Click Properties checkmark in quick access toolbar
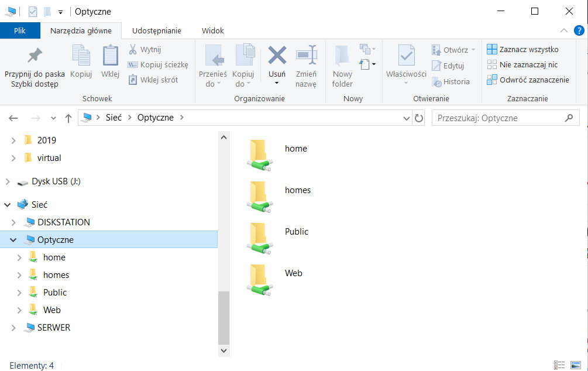Viewport: 588px width, 371px height. point(33,12)
